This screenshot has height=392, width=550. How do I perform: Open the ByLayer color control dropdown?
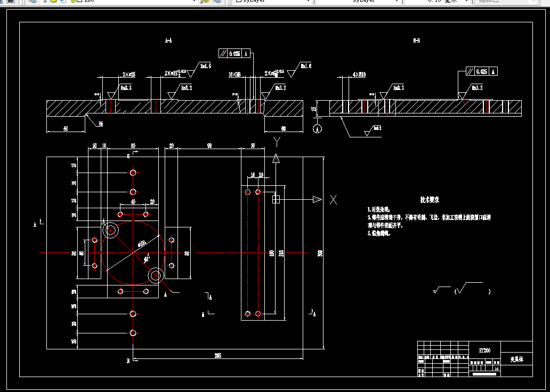pos(272,2)
